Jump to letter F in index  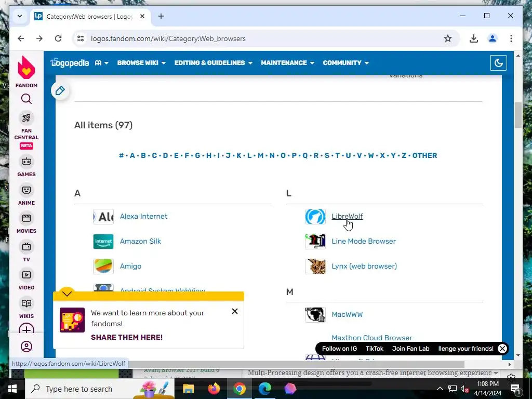187,155
